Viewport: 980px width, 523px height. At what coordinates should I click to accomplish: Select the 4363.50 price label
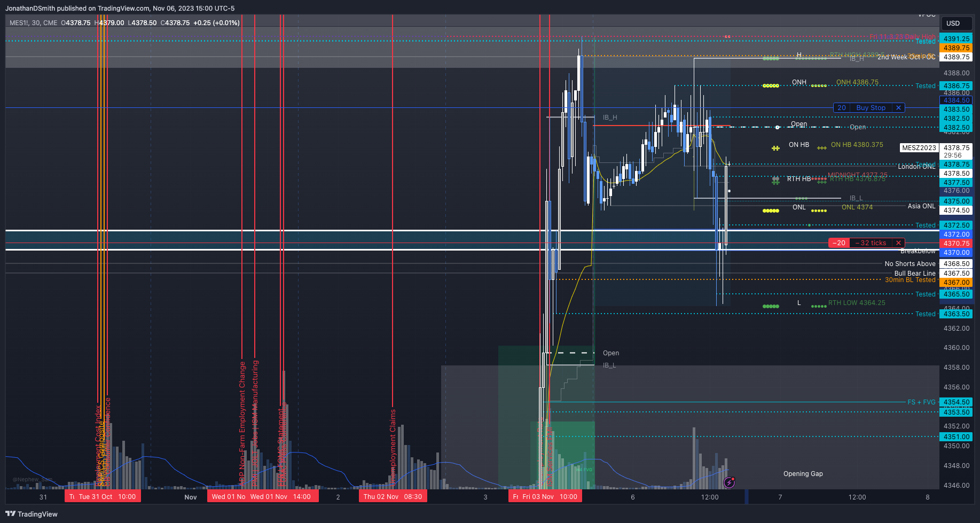[957, 314]
